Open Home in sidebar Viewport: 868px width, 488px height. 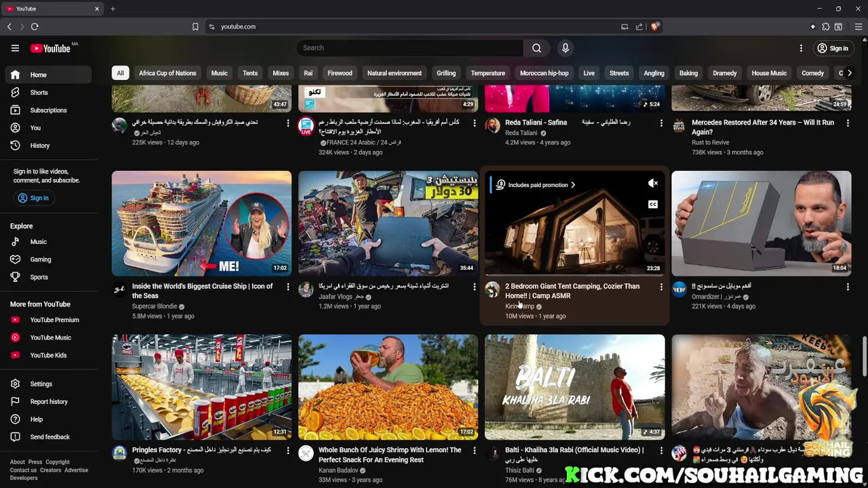[48, 75]
